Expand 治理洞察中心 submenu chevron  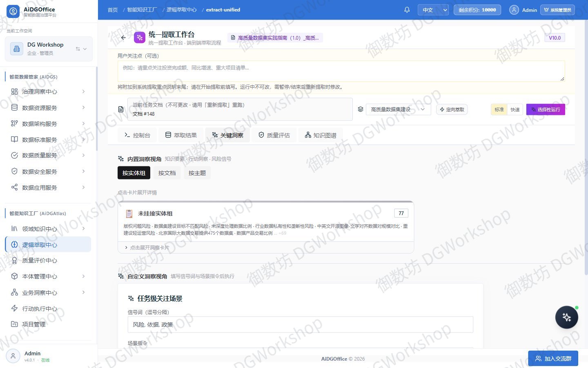[84, 92]
